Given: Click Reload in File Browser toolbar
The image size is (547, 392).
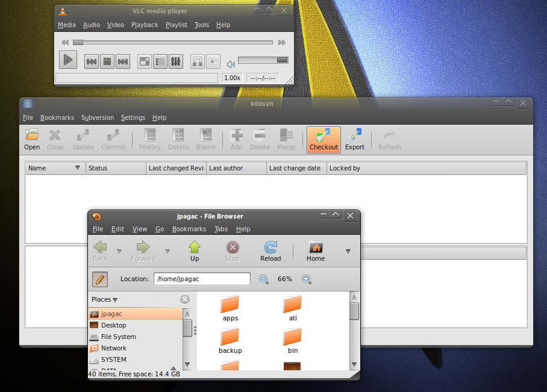Looking at the screenshot, I should [x=270, y=251].
